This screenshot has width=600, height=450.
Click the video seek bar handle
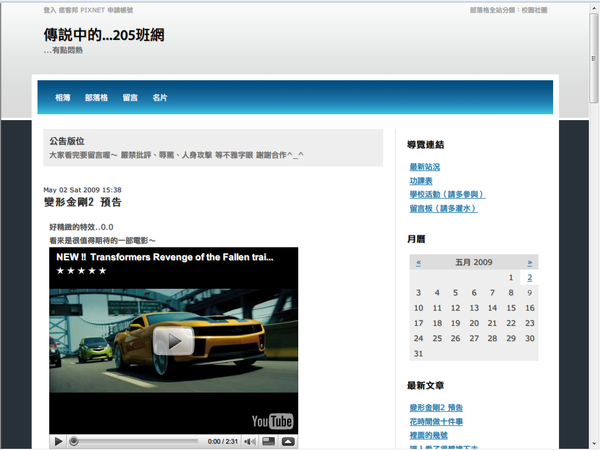(x=74, y=441)
